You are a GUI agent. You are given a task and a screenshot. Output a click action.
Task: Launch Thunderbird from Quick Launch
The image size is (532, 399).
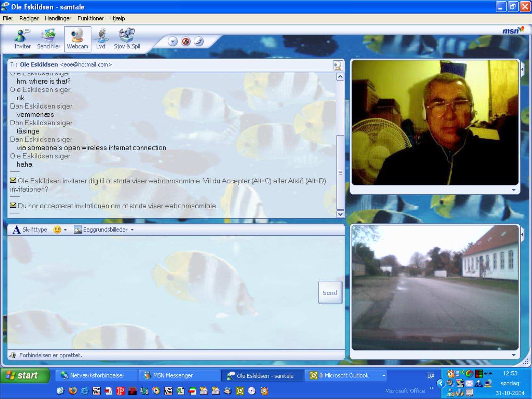(x=228, y=391)
